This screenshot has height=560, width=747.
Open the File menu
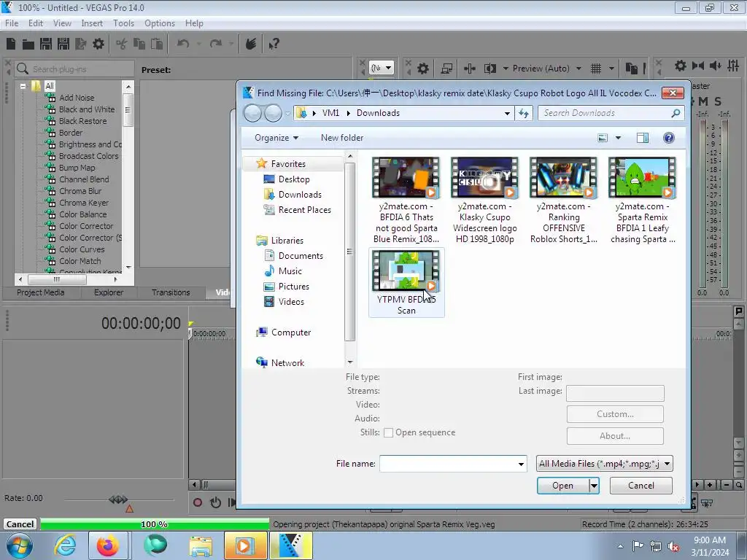click(12, 23)
